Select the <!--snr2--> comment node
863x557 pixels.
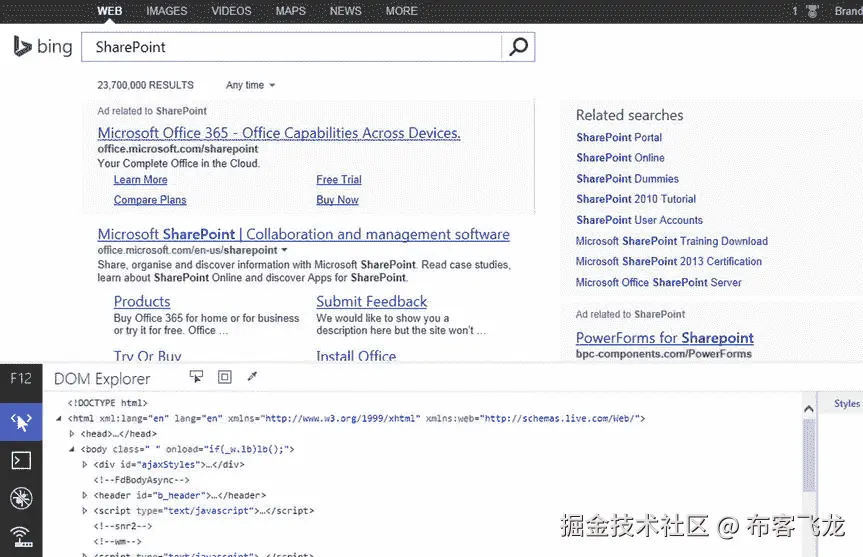pos(122,526)
